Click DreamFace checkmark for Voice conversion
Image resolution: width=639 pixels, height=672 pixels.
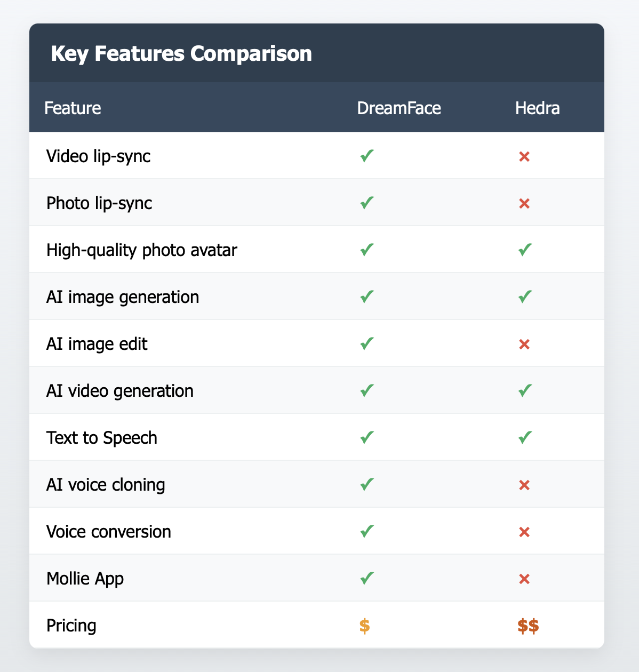366,532
